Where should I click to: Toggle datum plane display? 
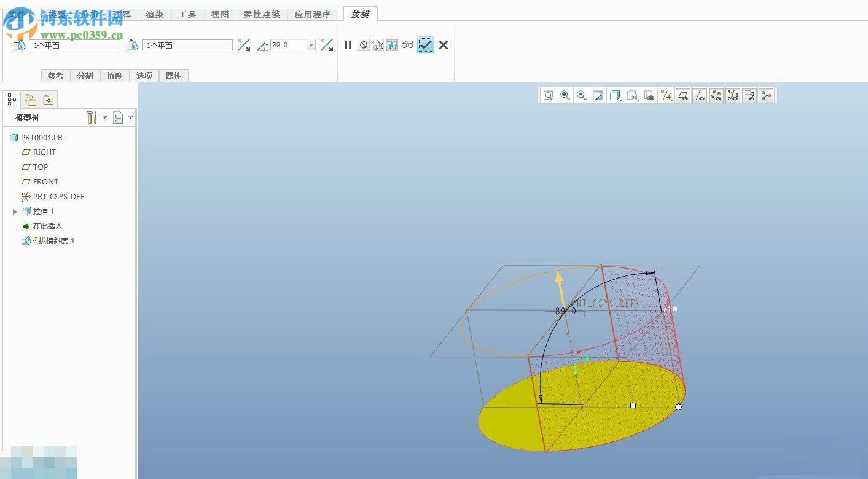pyautogui.click(x=682, y=95)
